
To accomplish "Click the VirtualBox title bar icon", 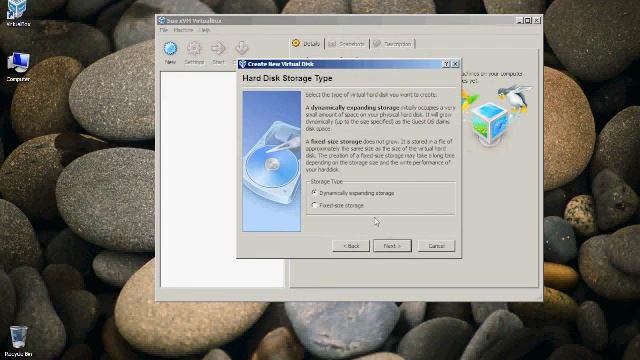I will 162,20.
